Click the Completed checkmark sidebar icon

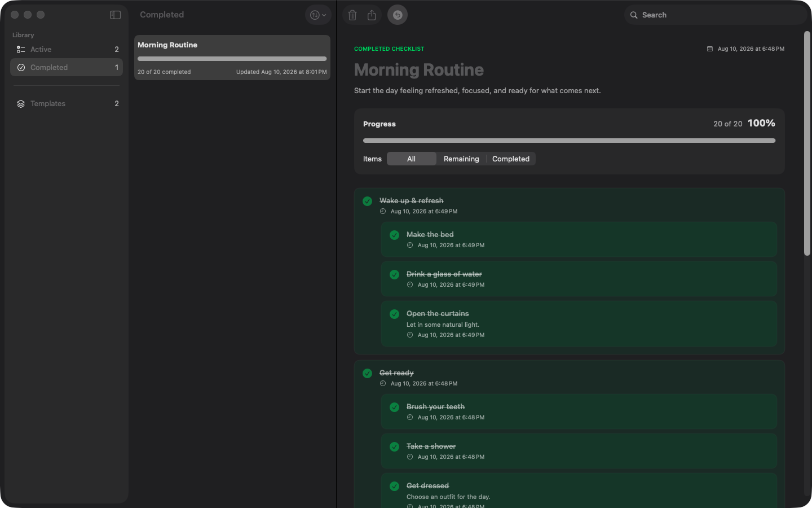pos(21,68)
